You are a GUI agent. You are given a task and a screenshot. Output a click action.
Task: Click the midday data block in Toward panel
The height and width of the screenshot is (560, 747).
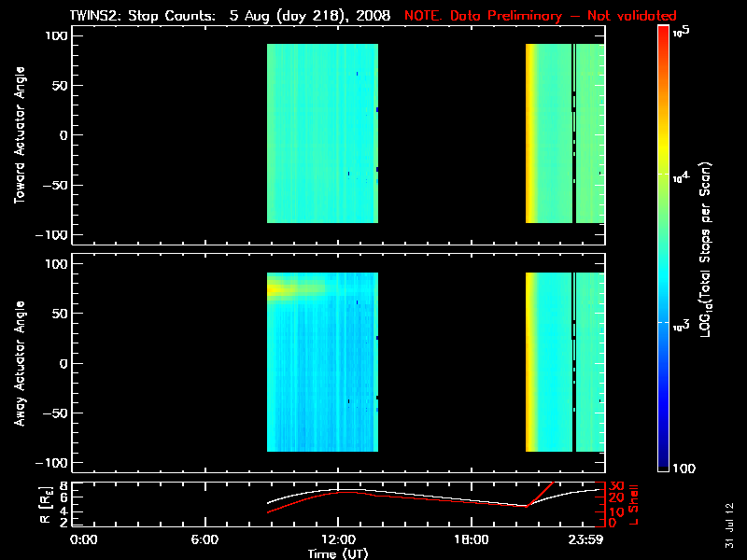coord(322,133)
